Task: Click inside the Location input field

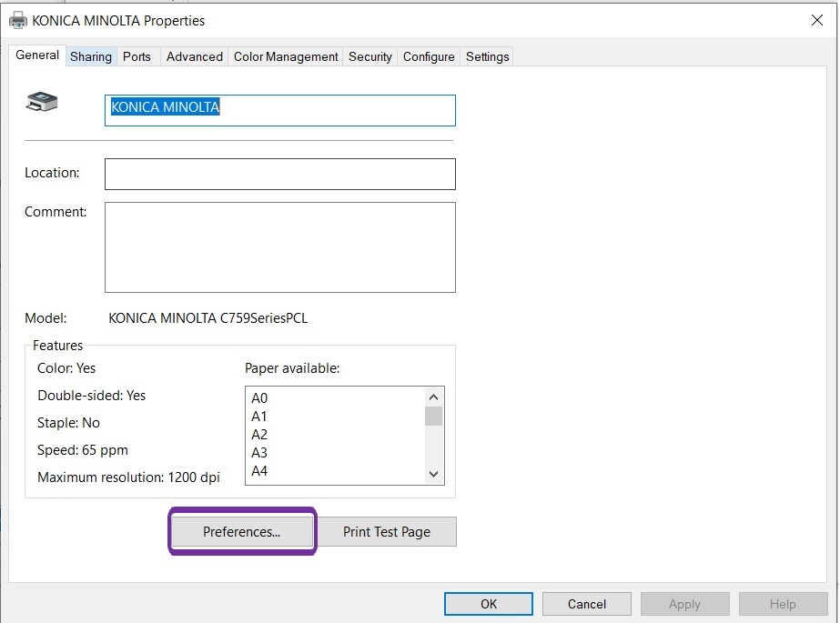Action: click(x=279, y=173)
